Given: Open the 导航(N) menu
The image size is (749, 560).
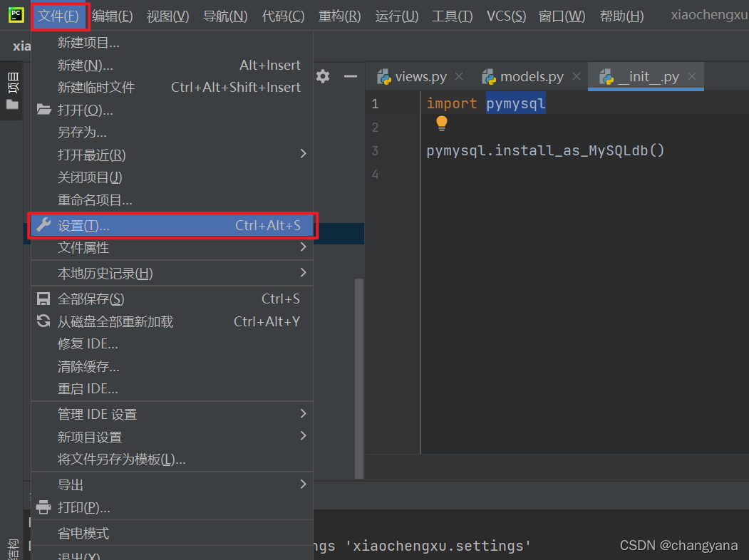Looking at the screenshot, I should click(x=225, y=16).
